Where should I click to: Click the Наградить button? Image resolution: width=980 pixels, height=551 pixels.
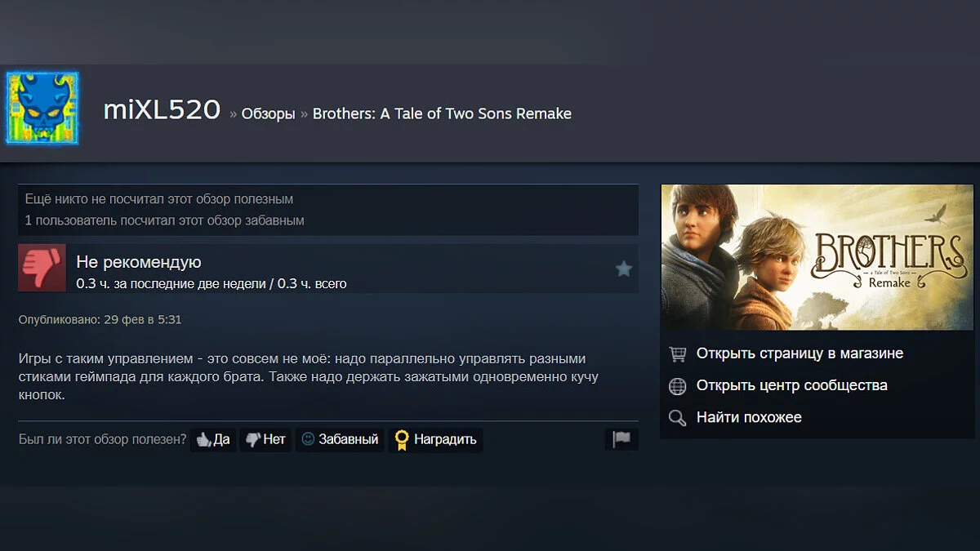(435, 439)
